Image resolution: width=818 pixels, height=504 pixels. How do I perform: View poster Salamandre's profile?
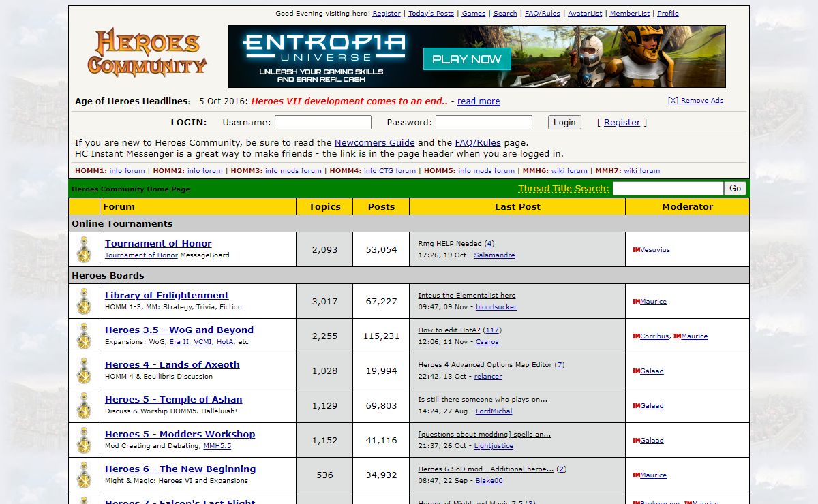(494, 255)
